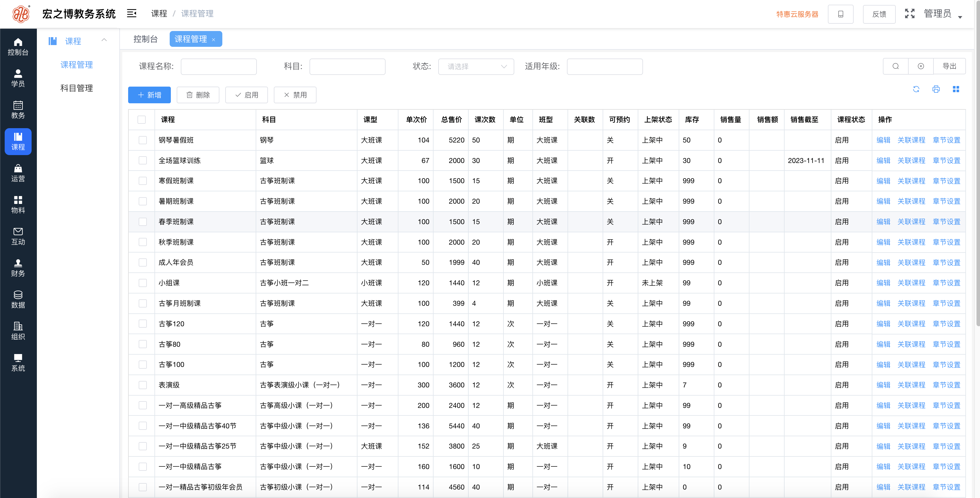The width and height of the screenshot is (980, 498).
Task: Open the 教务 sidebar module
Action: pyautogui.click(x=18, y=110)
